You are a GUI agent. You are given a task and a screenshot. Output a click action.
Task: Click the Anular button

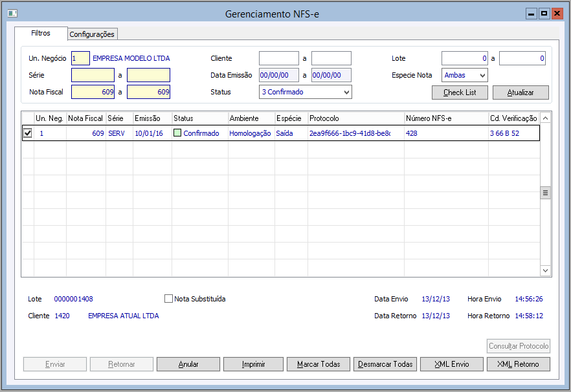(188, 364)
